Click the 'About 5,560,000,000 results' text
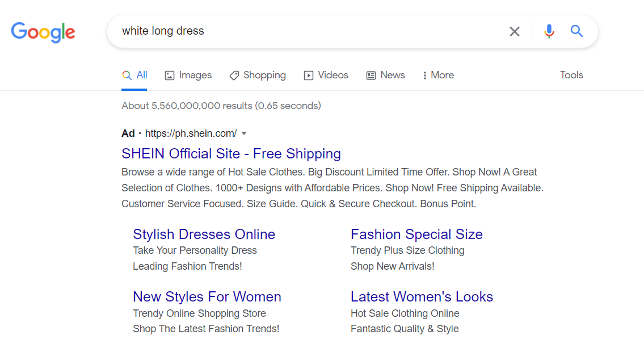Viewport: 644px width, 356px height. 187,106
